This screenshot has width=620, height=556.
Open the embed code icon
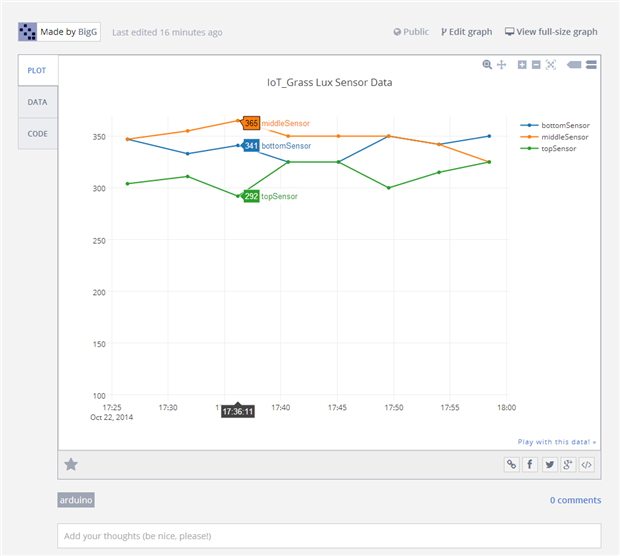[x=587, y=464]
